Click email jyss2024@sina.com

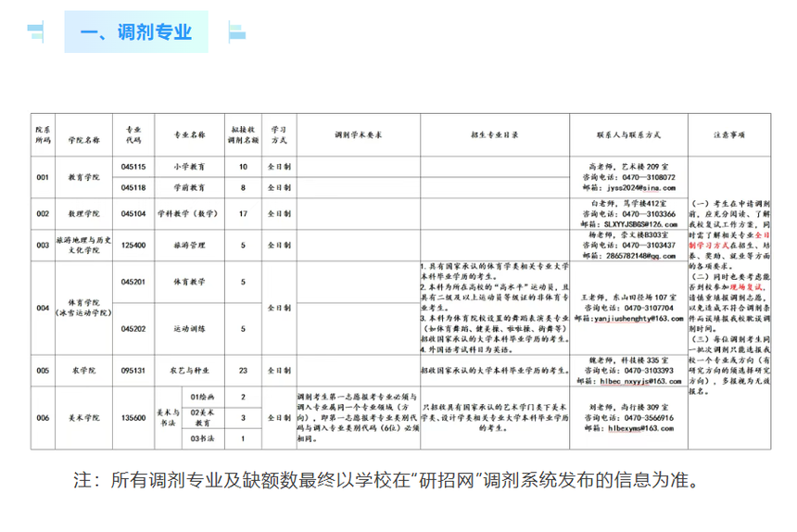click(641, 188)
